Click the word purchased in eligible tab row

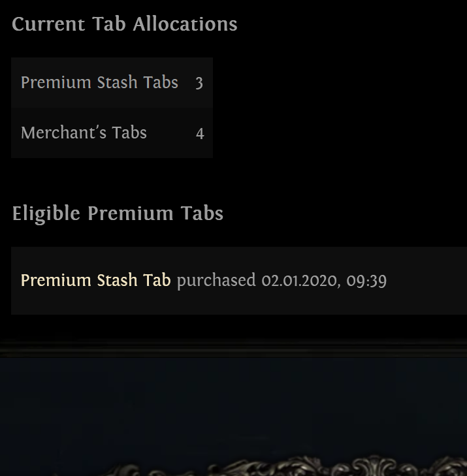click(x=216, y=281)
